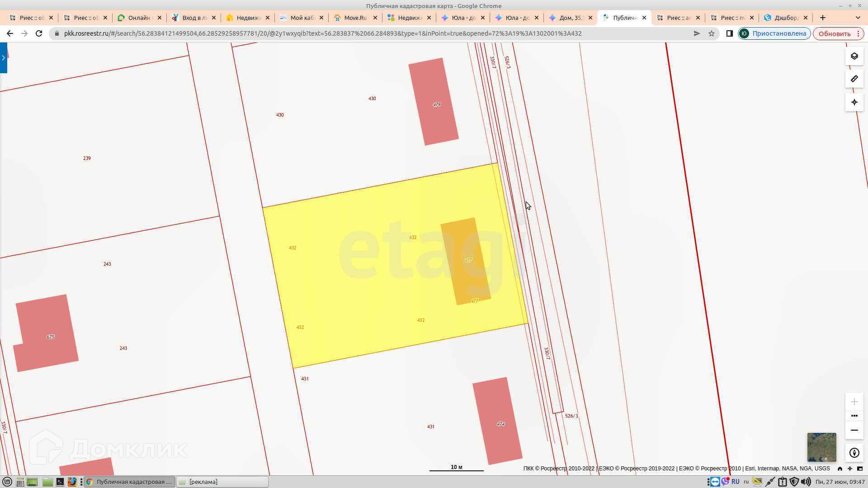This screenshot has width=868, height=488.
Task: Expand the blue left sidebar panel
Action: [x=4, y=58]
